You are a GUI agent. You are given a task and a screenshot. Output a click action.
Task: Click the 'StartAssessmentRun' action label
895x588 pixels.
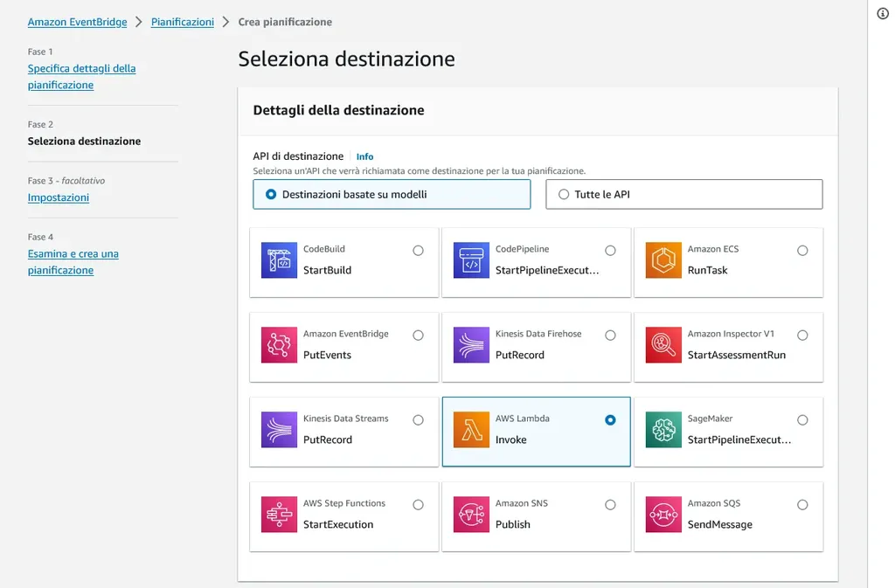[x=736, y=355]
